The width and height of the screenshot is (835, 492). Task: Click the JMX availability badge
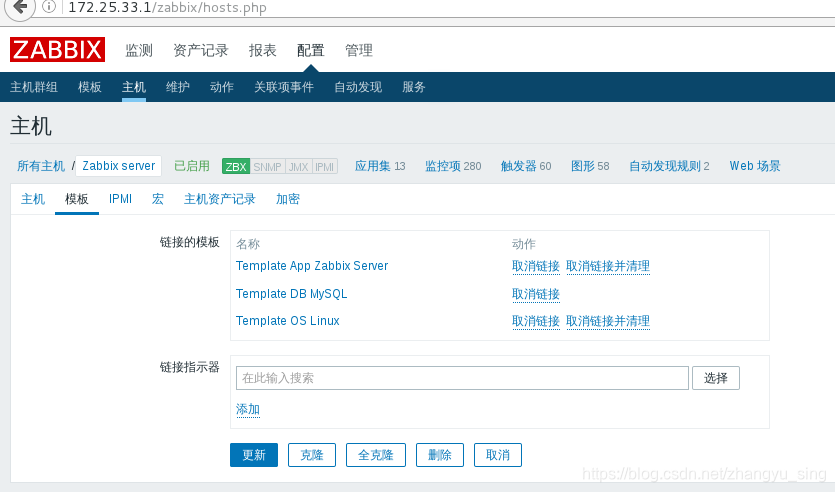(x=299, y=167)
